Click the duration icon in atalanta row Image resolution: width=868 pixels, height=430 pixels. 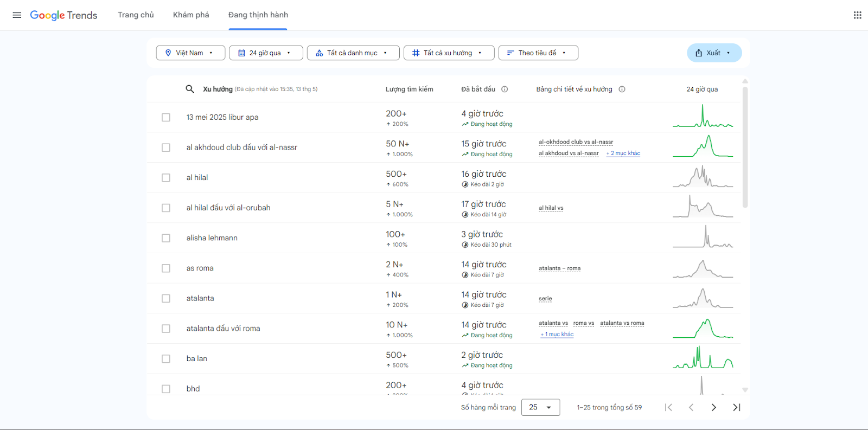(x=465, y=305)
